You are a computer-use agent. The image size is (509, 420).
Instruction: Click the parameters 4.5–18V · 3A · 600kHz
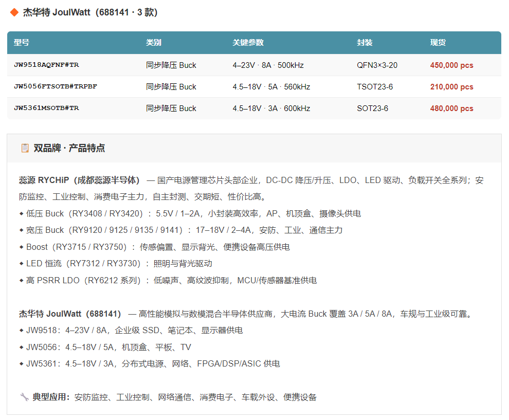pyautogui.click(x=271, y=108)
